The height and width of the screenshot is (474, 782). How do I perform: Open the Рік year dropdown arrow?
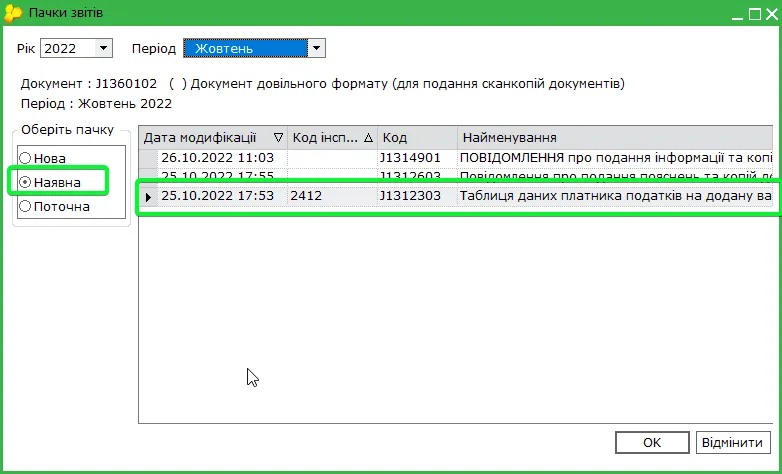coord(103,48)
